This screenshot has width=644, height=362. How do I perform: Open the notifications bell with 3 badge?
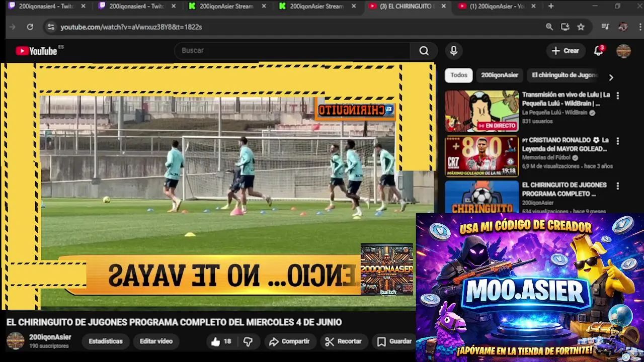click(x=598, y=51)
